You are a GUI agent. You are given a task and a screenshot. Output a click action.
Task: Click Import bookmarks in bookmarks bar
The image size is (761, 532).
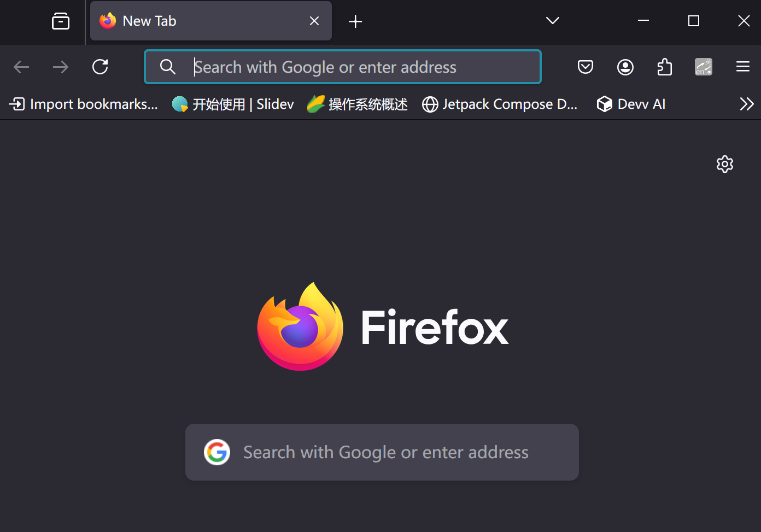click(84, 104)
